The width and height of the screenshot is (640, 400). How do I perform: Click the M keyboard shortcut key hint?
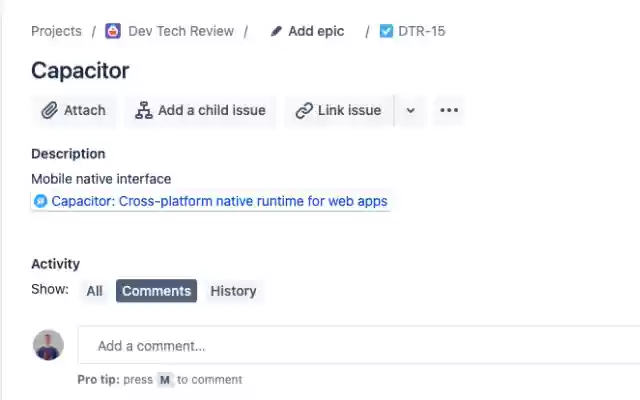(x=165, y=380)
